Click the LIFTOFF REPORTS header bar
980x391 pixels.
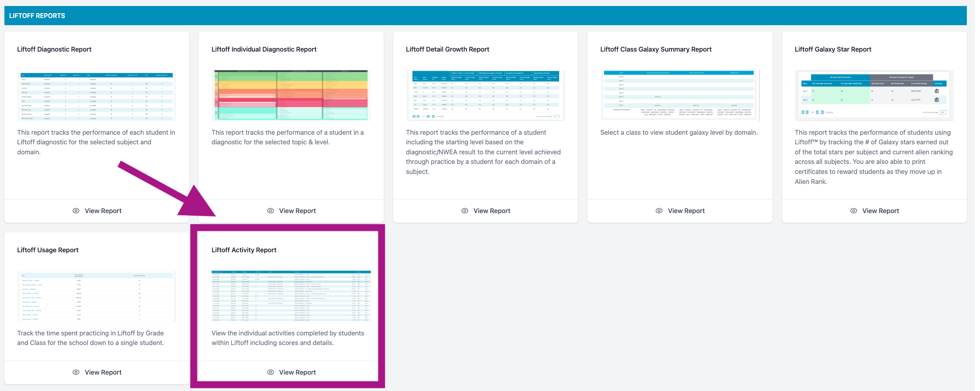[x=486, y=16]
